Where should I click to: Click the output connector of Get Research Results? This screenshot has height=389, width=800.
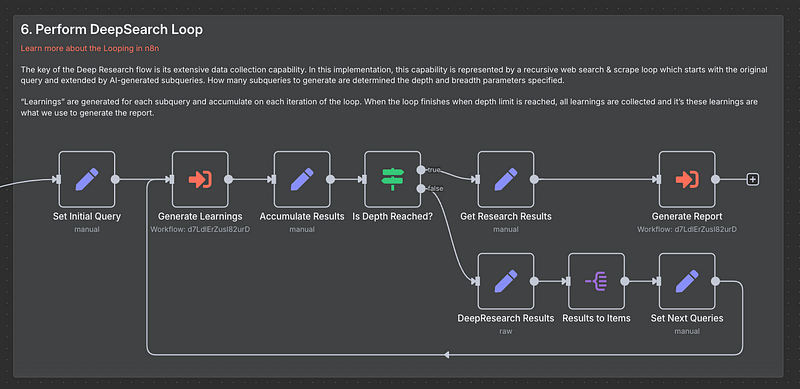click(534, 179)
